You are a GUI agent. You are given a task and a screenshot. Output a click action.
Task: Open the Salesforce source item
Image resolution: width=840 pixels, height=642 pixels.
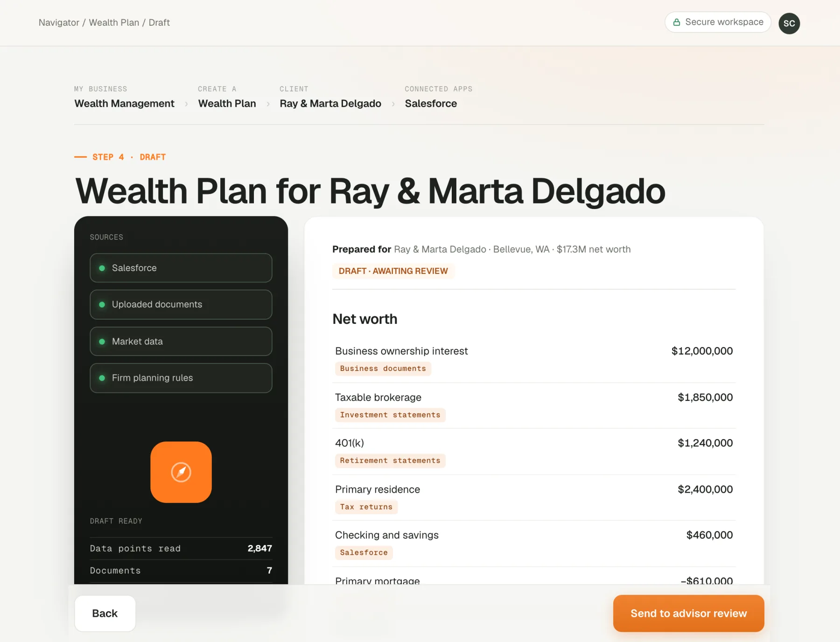pos(181,268)
